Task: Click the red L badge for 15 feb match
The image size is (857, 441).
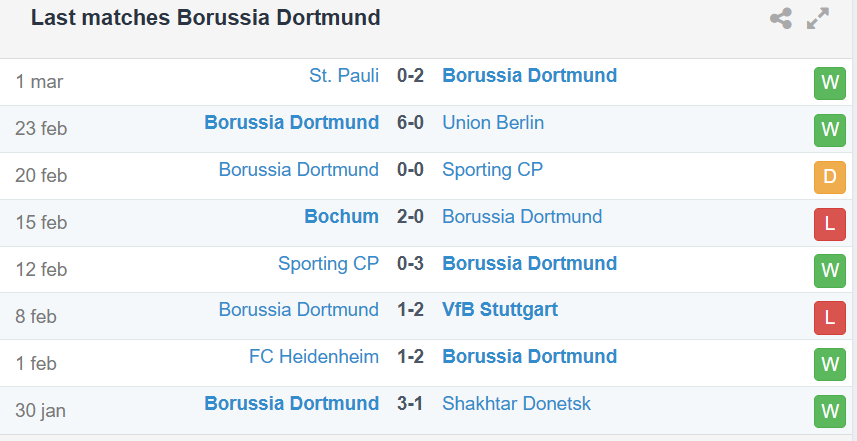Action: [830, 224]
